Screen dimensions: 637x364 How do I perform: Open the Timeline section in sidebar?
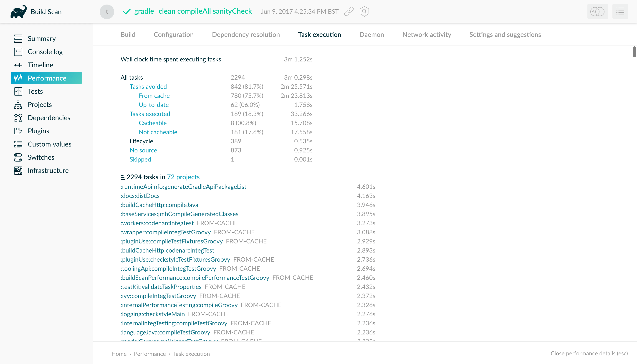tap(40, 65)
